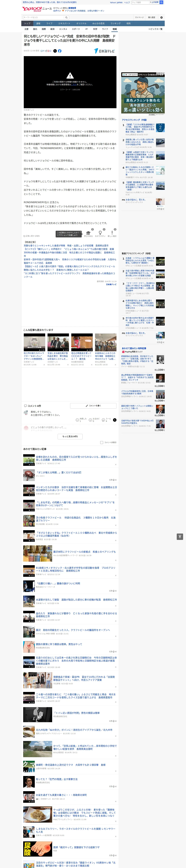Open settings via the gear icon
The height and width of the screenshot is (868, 186).
161,18
